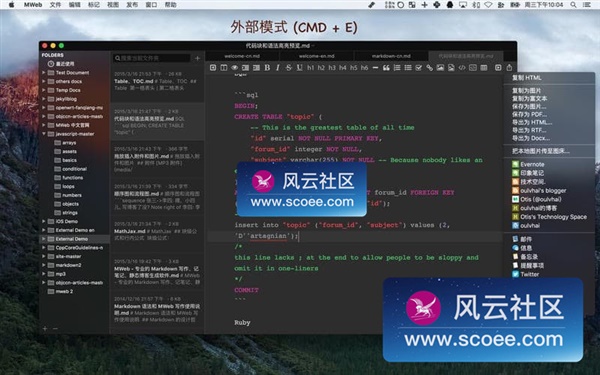600x375 pixels.
Task: Expand the Test Document folder
Action: pos(44,72)
